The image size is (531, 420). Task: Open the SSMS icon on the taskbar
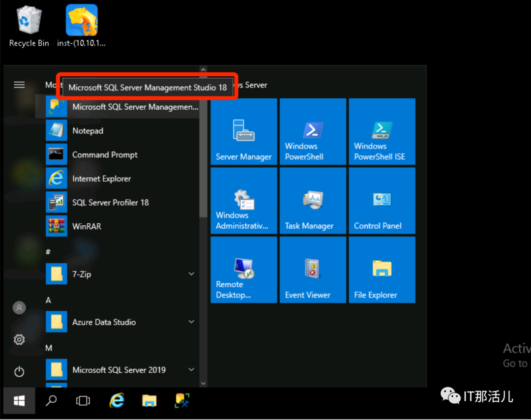tap(182, 401)
